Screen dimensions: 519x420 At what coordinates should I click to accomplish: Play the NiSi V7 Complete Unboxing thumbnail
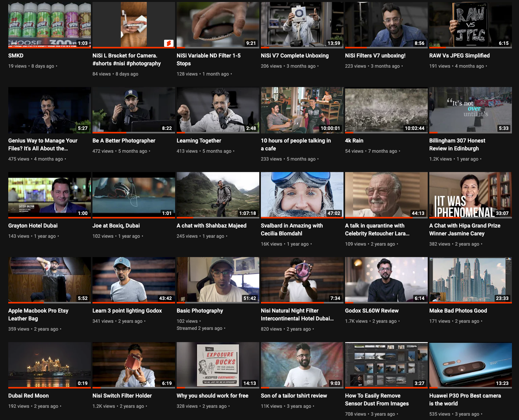(x=302, y=25)
